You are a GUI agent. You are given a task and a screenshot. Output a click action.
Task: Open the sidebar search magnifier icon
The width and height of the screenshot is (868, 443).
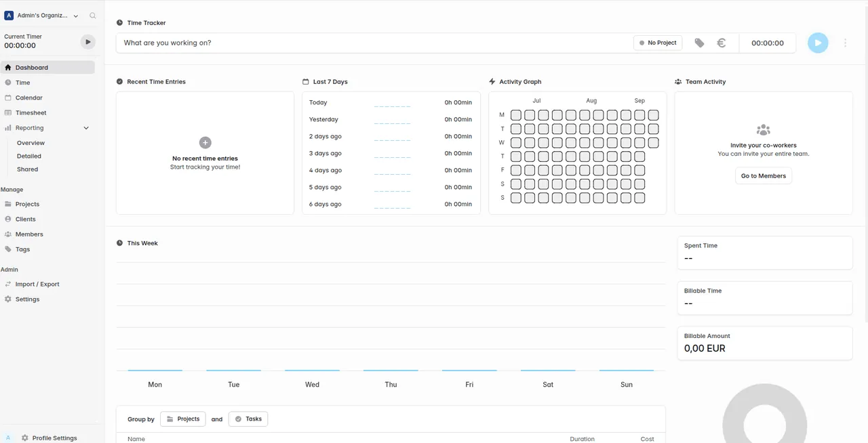click(92, 16)
